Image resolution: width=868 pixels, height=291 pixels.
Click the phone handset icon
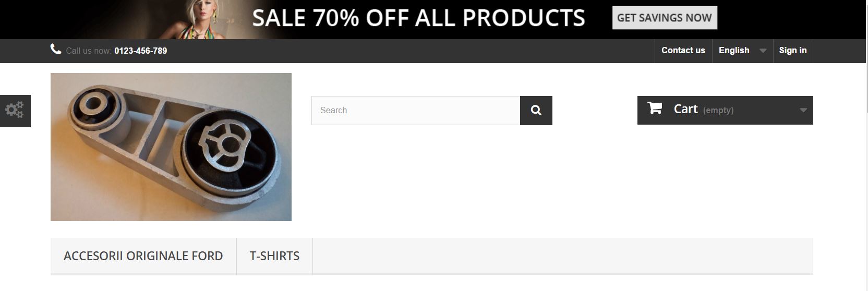coord(56,49)
